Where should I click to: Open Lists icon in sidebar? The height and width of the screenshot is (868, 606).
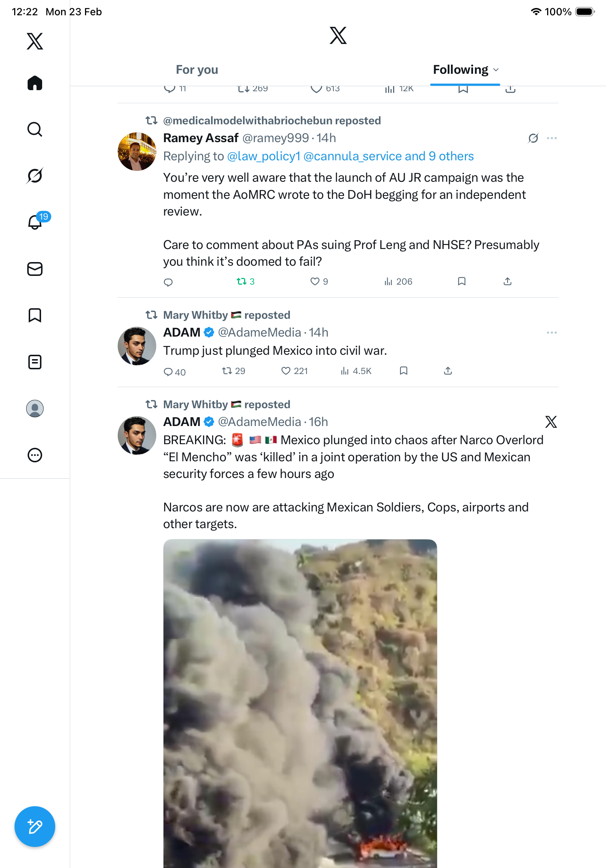(35, 362)
